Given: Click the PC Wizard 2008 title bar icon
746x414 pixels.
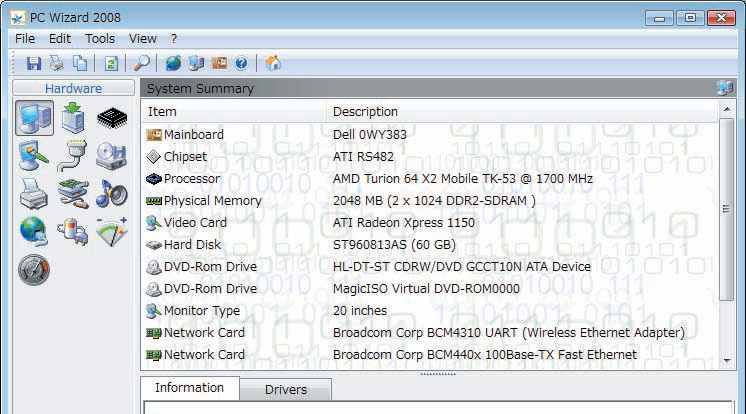Looking at the screenshot, I should pyautogui.click(x=18, y=18).
